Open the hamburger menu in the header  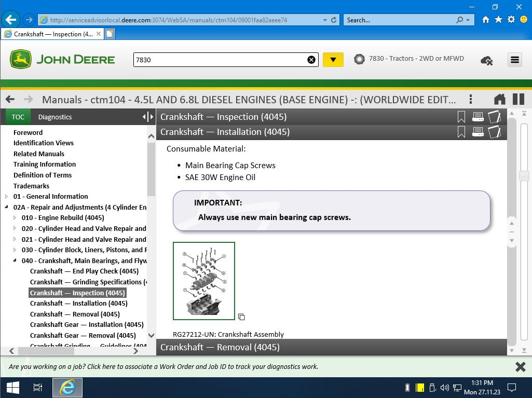tap(514, 60)
